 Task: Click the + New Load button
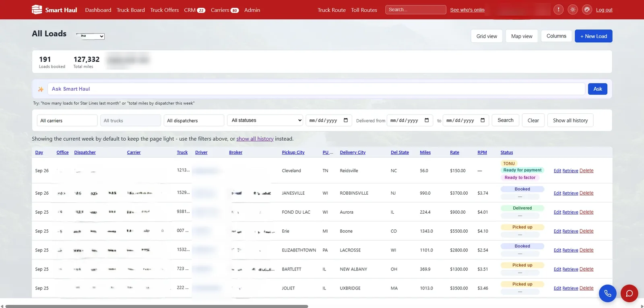(x=594, y=36)
